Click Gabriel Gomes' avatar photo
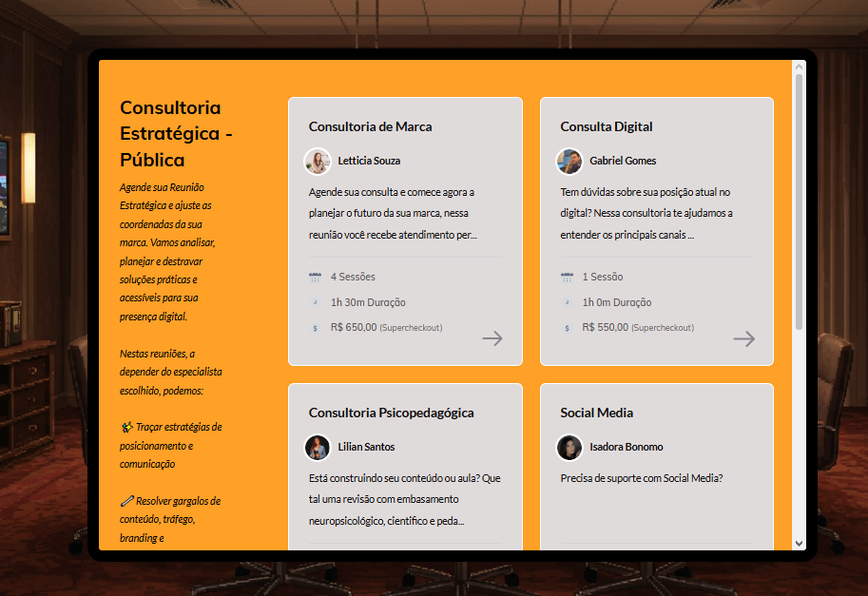This screenshot has width=868, height=596. [569, 161]
